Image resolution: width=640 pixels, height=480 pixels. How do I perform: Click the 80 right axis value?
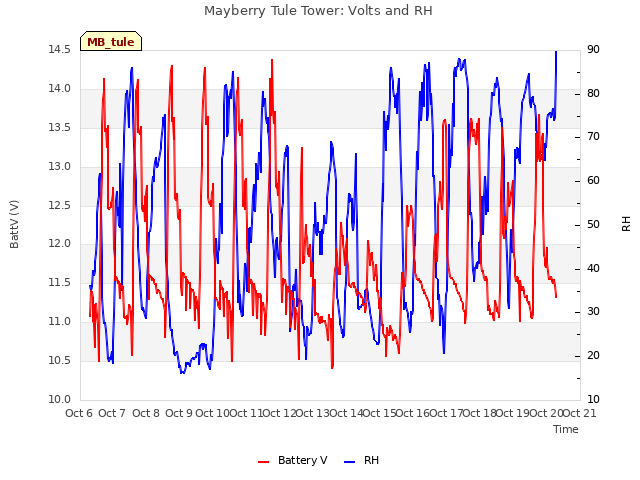(593, 93)
